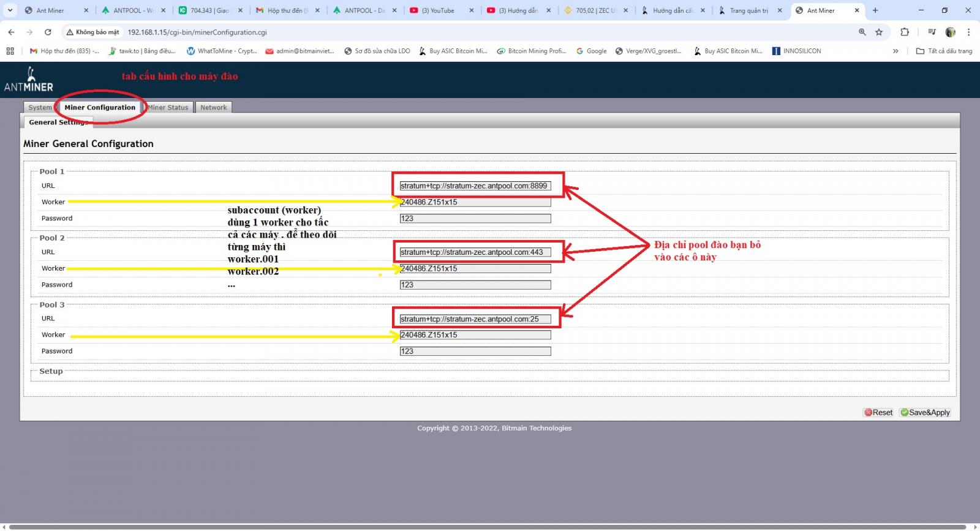980x531 pixels.
Task: Open the INNOSILICON bookmark
Action: point(797,51)
